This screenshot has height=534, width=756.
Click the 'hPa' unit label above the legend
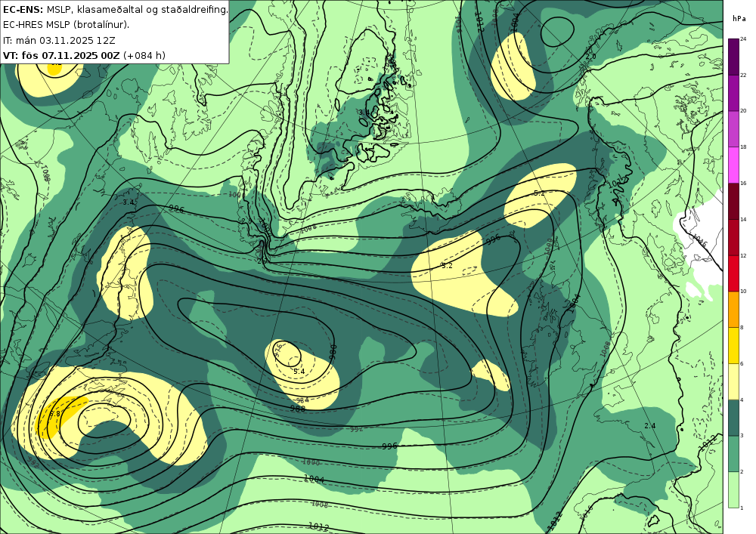coord(739,19)
